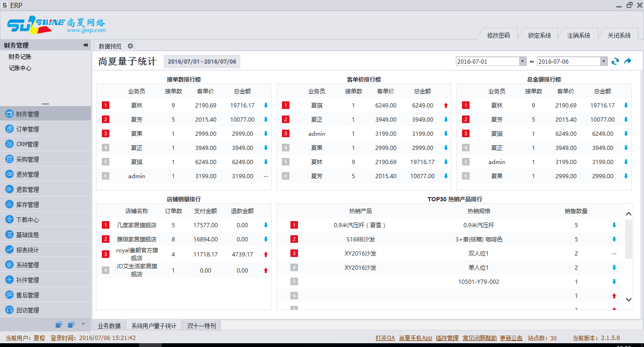Click the refresh statistics icon
Screen dimensions: 644x347
(x=615, y=61)
